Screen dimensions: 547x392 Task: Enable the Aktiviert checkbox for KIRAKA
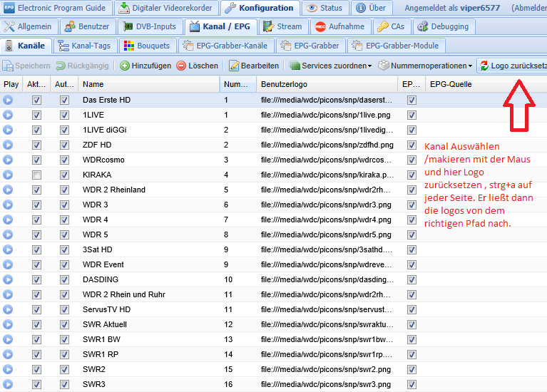(x=36, y=175)
